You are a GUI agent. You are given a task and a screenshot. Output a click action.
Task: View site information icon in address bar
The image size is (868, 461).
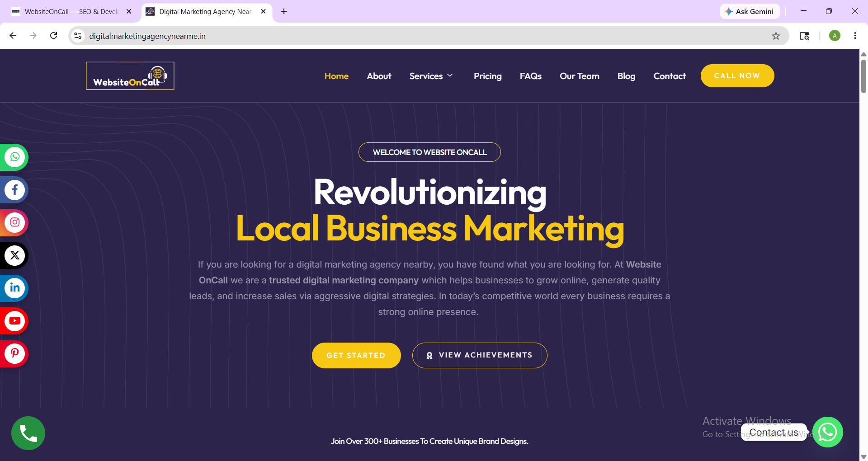tap(78, 36)
